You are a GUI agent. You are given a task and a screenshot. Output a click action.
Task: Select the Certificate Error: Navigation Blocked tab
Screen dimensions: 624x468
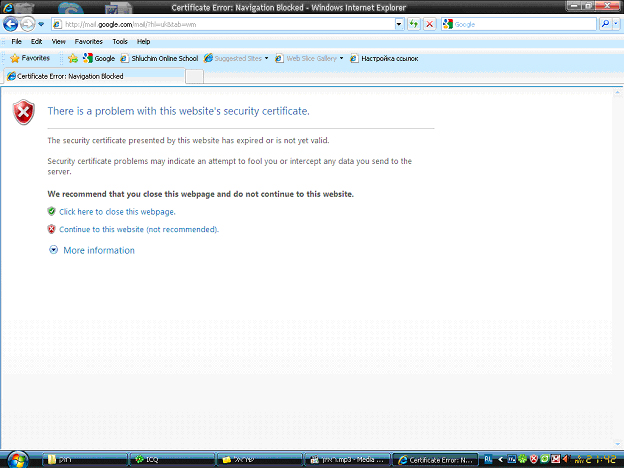point(94,76)
